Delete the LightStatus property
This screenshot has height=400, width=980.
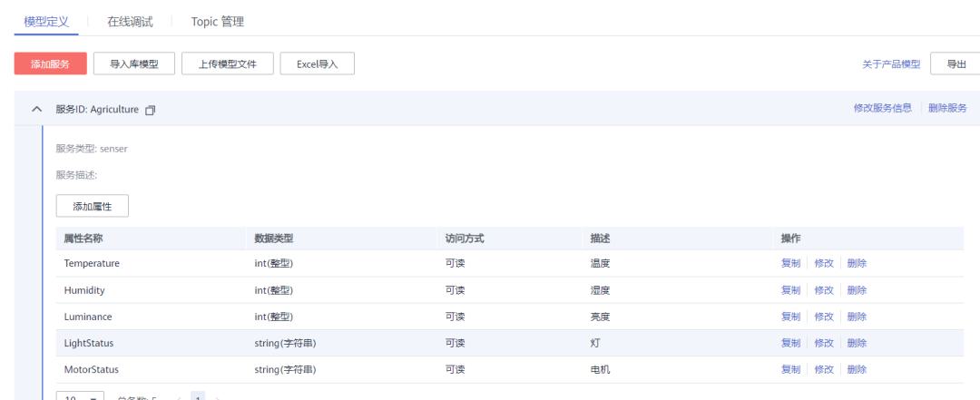pyautogui.click(x=857, y=343)
